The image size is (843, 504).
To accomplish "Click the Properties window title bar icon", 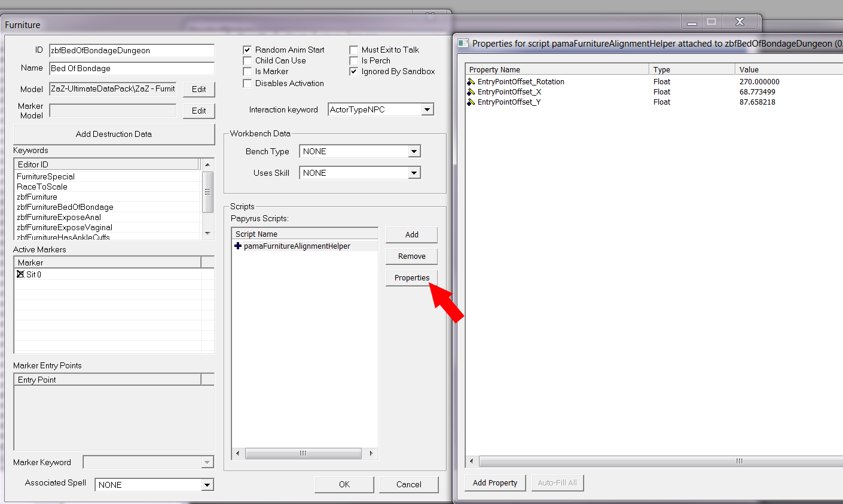I will coord(462,43).
